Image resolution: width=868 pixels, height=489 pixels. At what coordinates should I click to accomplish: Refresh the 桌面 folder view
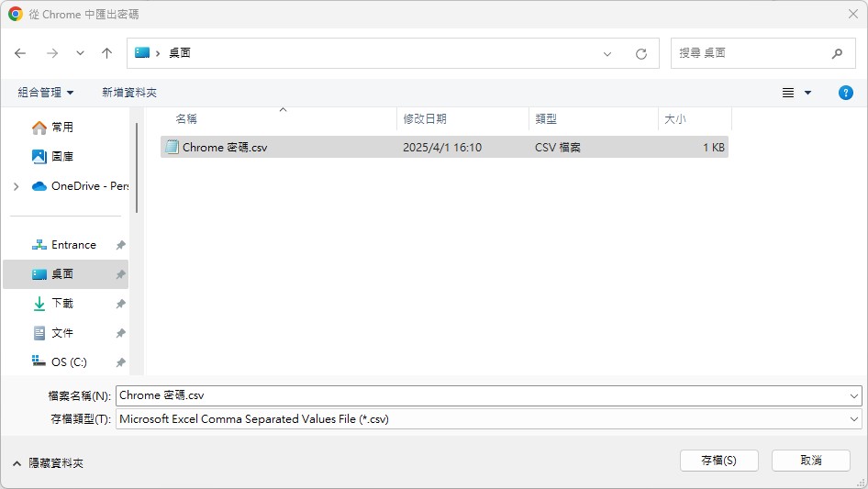(x=641, y=54)
